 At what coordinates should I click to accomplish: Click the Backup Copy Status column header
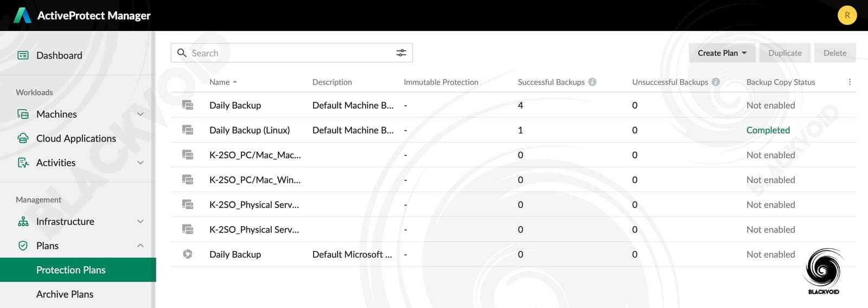781,82
